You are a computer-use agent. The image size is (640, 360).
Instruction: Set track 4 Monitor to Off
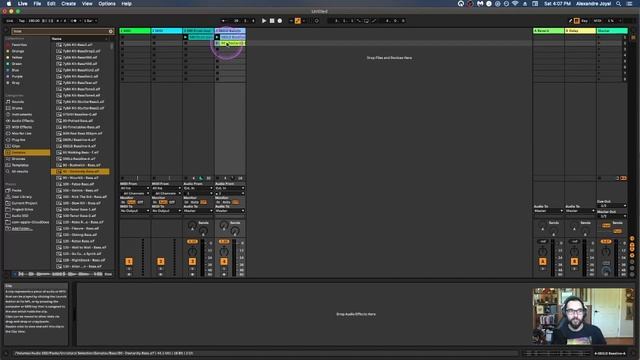[x=235, y=202]
